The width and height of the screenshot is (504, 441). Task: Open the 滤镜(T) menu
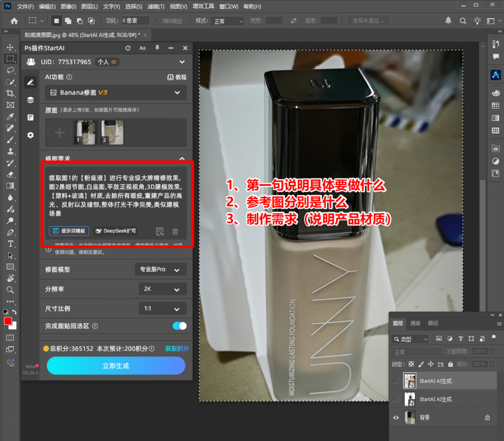(156, 6)
